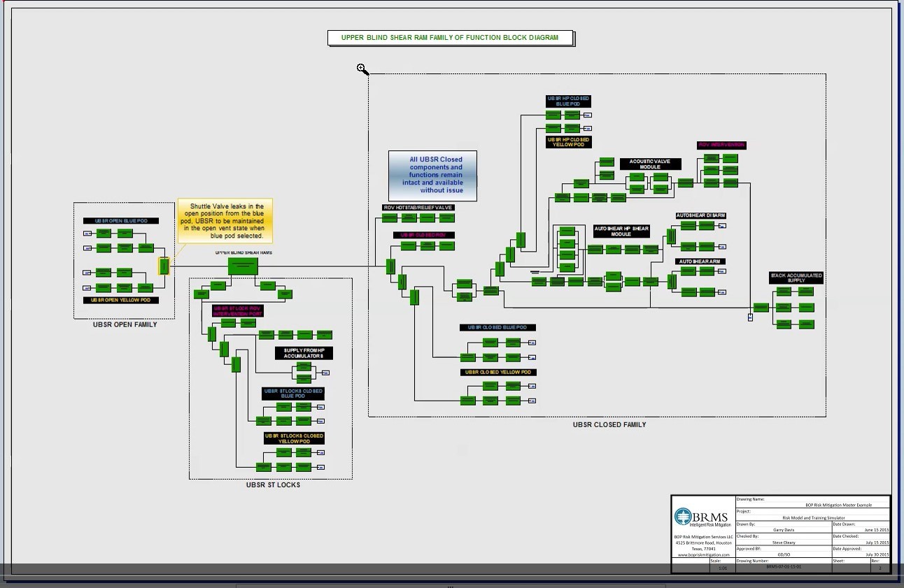Image resolution: width=904 pixels, height=588 pixels.
Task: Select the Autoshear Disarm label
Action: pos(700,215)
